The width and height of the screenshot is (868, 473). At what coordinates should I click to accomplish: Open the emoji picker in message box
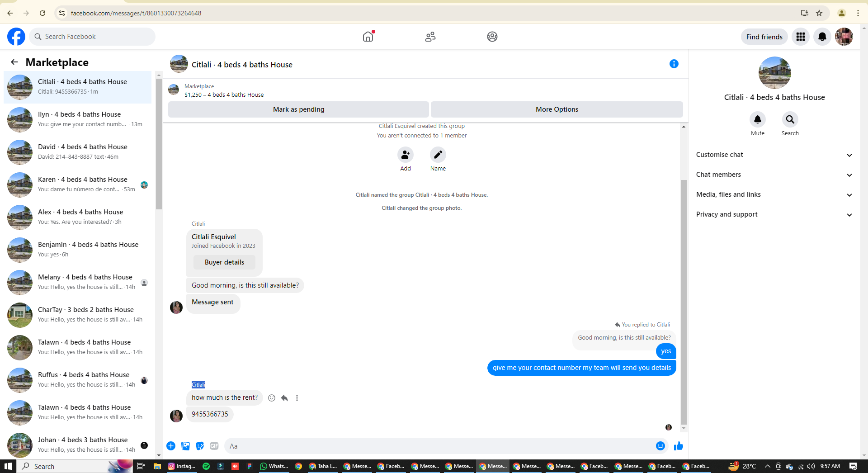click(x=660, y=446)
